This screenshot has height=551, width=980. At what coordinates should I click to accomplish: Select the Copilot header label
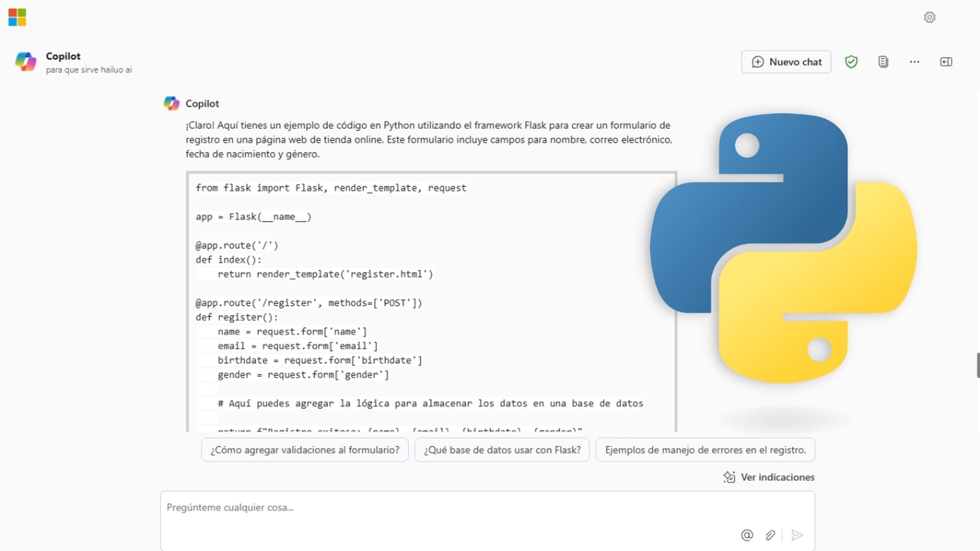click(63, 56)
